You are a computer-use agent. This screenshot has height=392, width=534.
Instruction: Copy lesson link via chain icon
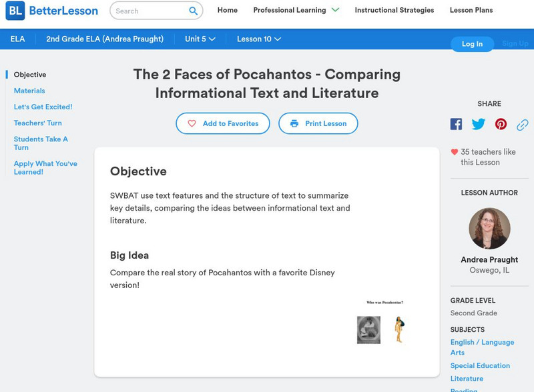(x=523, y=124)
